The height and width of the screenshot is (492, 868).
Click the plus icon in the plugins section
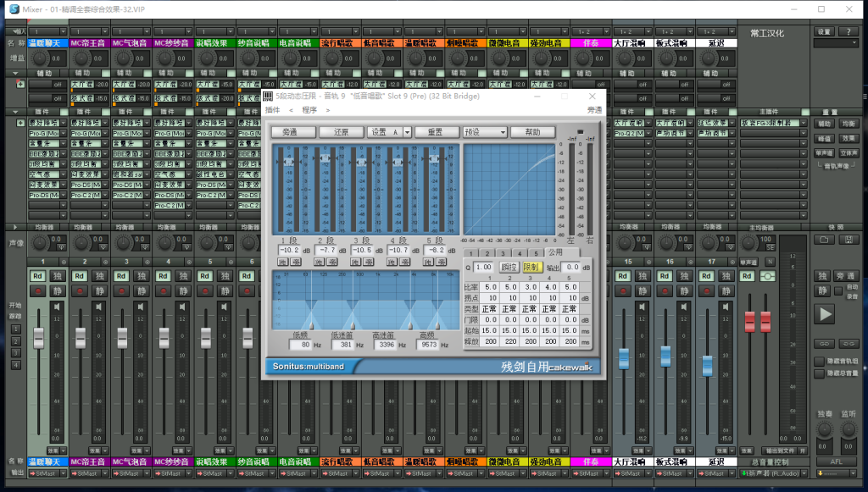[x=20, y=123]
